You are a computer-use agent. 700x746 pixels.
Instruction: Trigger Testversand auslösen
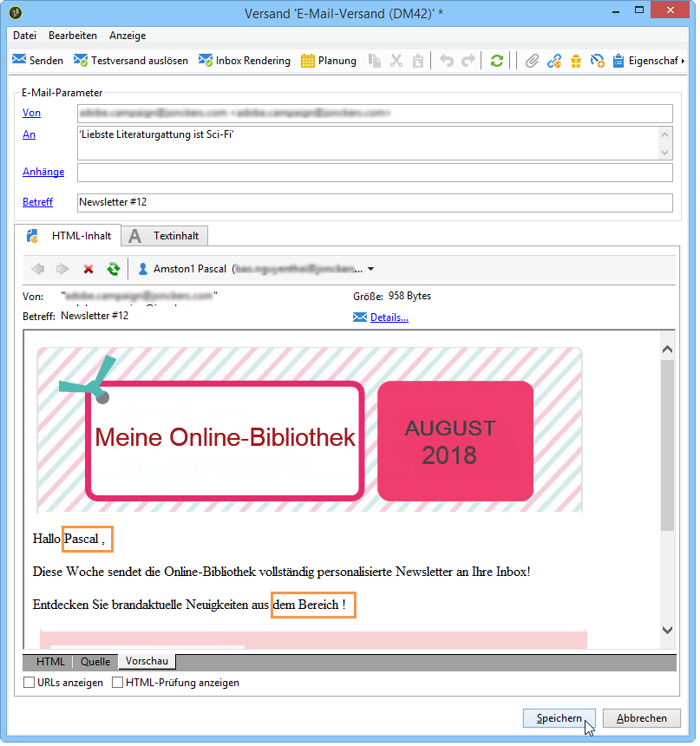tap(131, 61)
